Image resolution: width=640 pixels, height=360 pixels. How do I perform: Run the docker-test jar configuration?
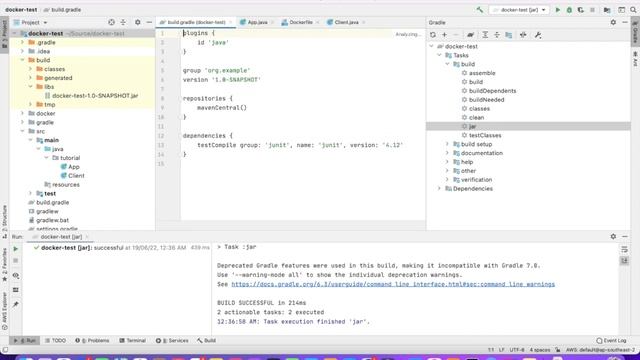point(558,10)
